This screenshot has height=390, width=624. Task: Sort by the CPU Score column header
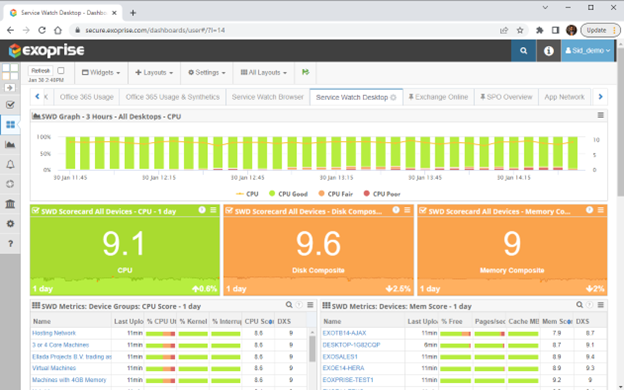259,321
